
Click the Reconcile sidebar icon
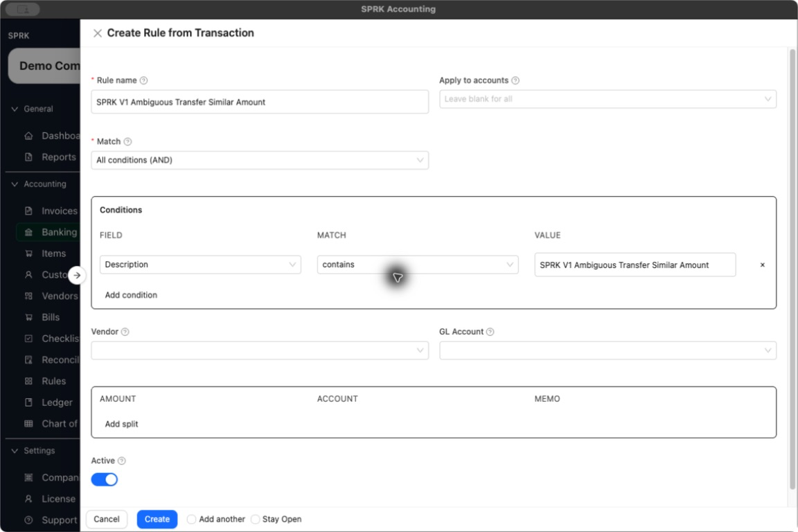(28, 360)
